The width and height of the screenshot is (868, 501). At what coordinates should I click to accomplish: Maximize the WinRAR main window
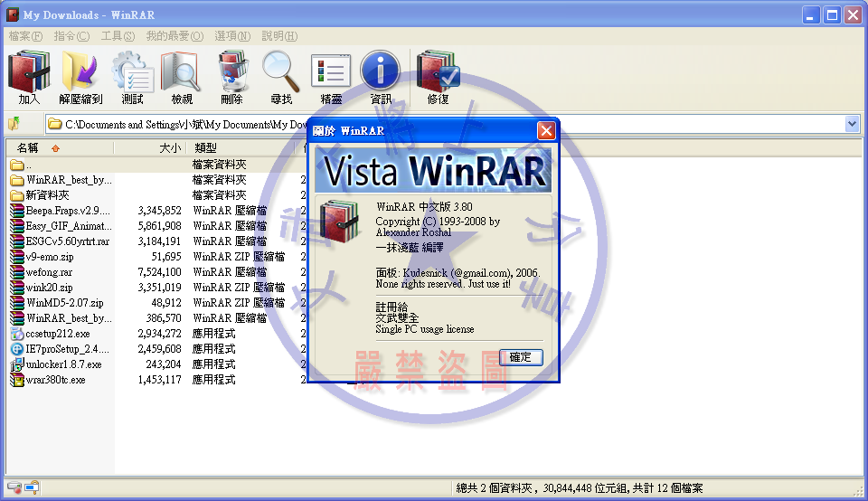pos(832,15)
